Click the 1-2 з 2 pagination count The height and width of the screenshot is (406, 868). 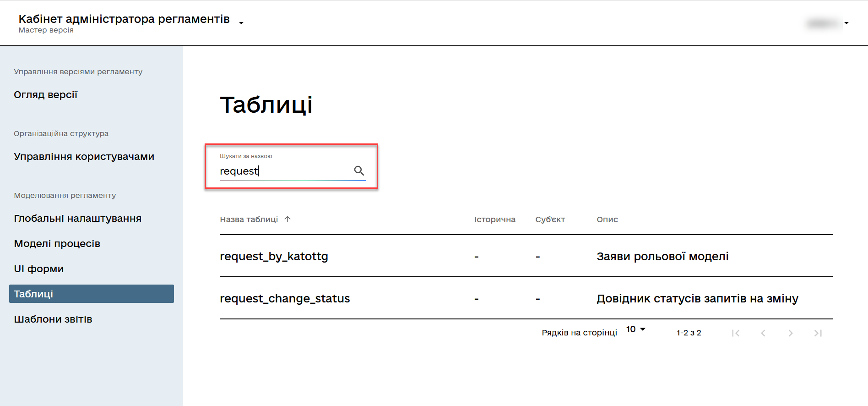point(689,333)
